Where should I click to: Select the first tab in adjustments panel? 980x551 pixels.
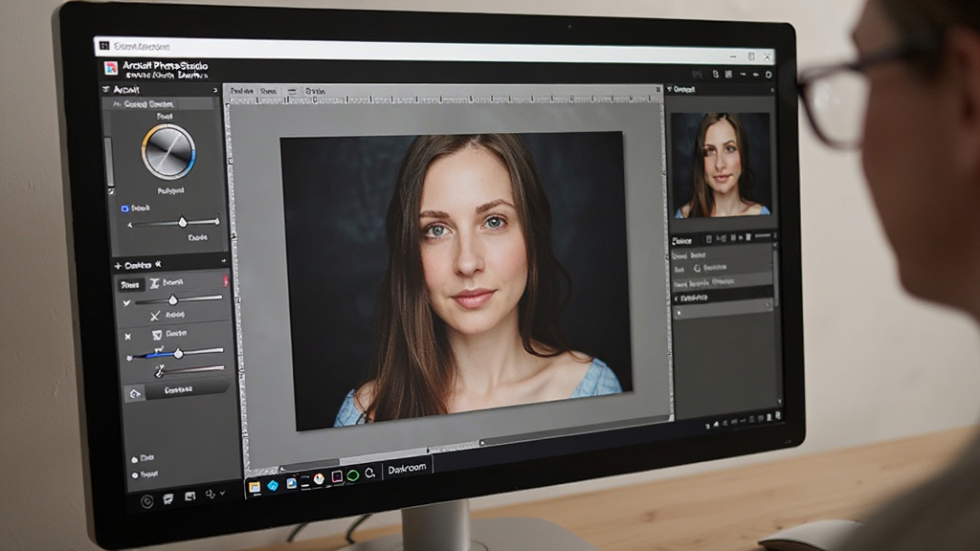click(130, 285)
